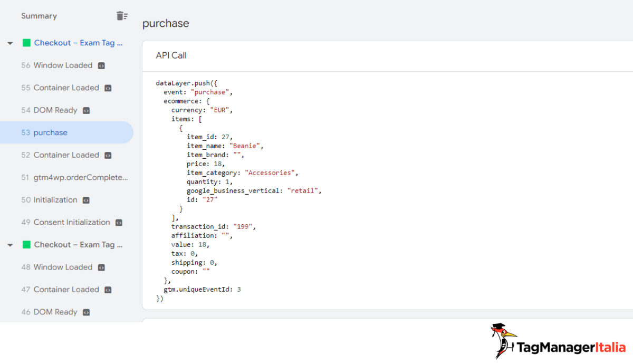This screenshot has width=633, height=364.
Task: Click the id: "27" line
Action: pos(202,199)
